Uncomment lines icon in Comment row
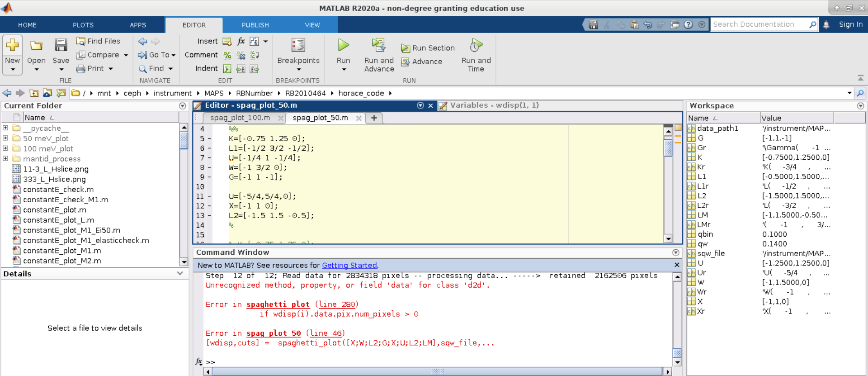The height and width of the screenshot is (376, 868). point(241,55)
